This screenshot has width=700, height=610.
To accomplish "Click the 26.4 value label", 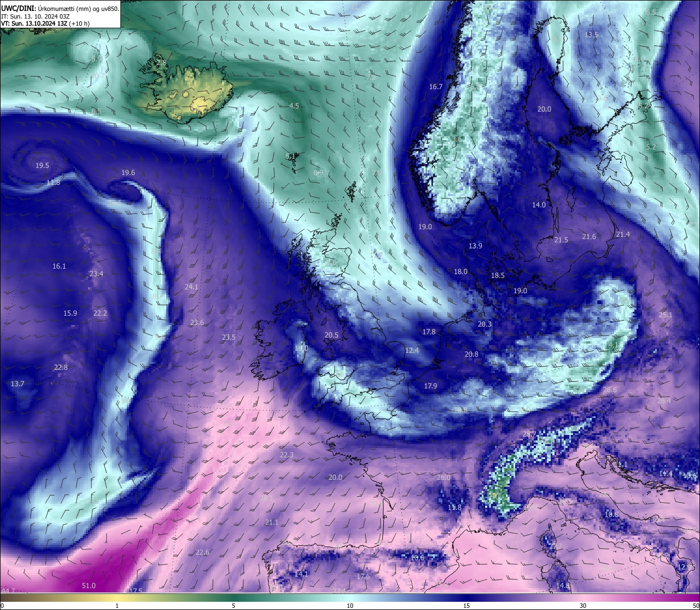I will [x=664, y=401].
